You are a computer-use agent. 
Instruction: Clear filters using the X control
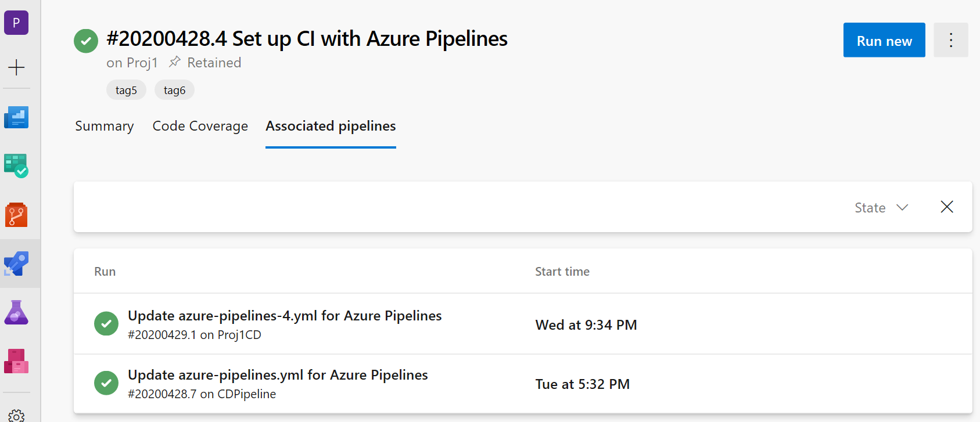pos(946,207)
